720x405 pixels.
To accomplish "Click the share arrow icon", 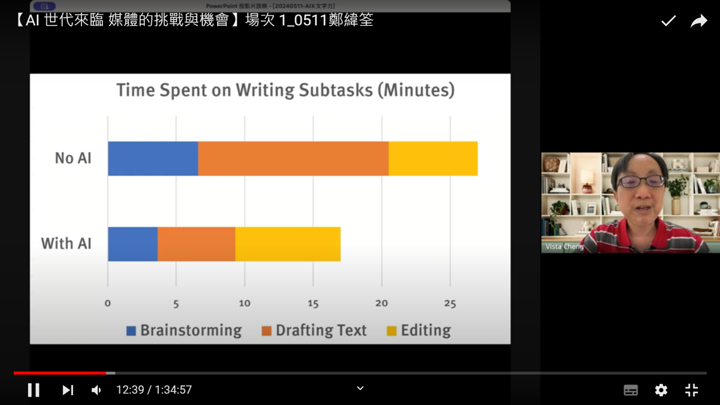I will (x=698, y=21).
